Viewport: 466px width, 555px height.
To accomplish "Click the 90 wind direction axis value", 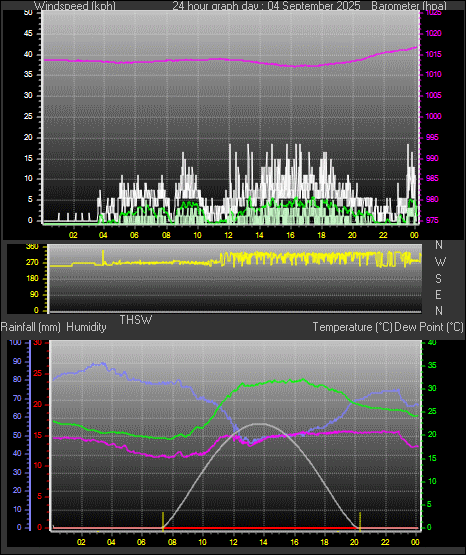I will (34, 294).
